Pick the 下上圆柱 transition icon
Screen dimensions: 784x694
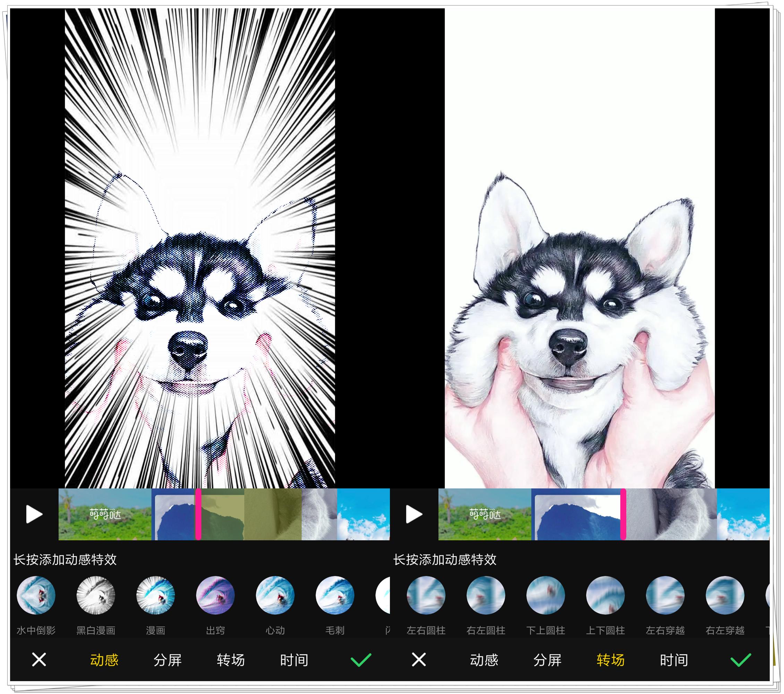click(546, 595)
